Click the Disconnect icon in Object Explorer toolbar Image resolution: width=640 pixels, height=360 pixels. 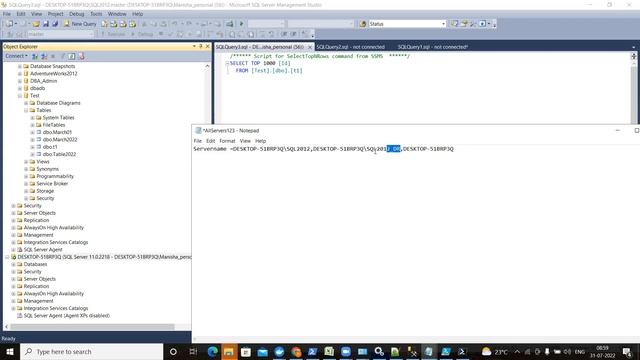click(44, 56)
